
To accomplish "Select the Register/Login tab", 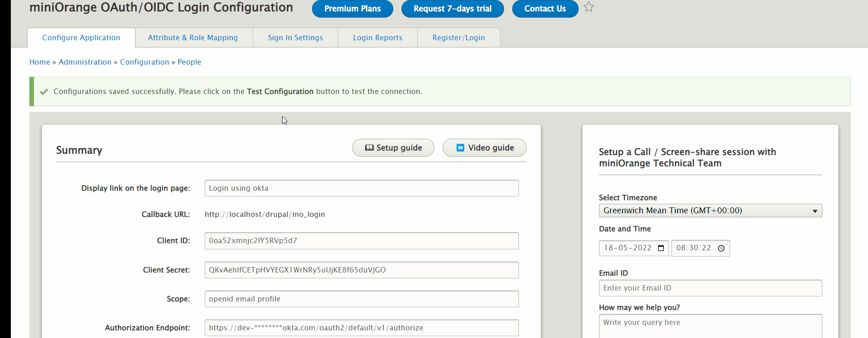I will click(458, 38).
